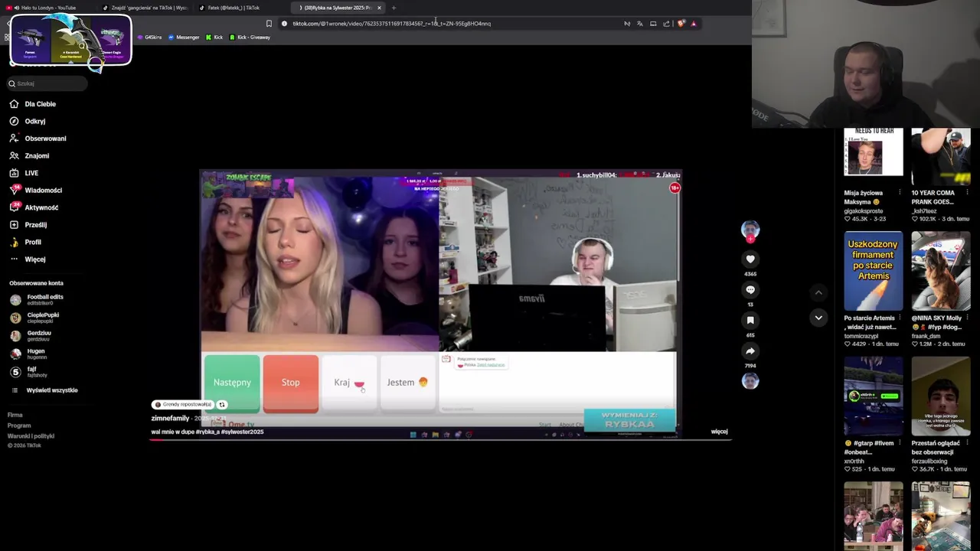Open a new browser tab
980x551 pixels.
(x=394, y=8)
